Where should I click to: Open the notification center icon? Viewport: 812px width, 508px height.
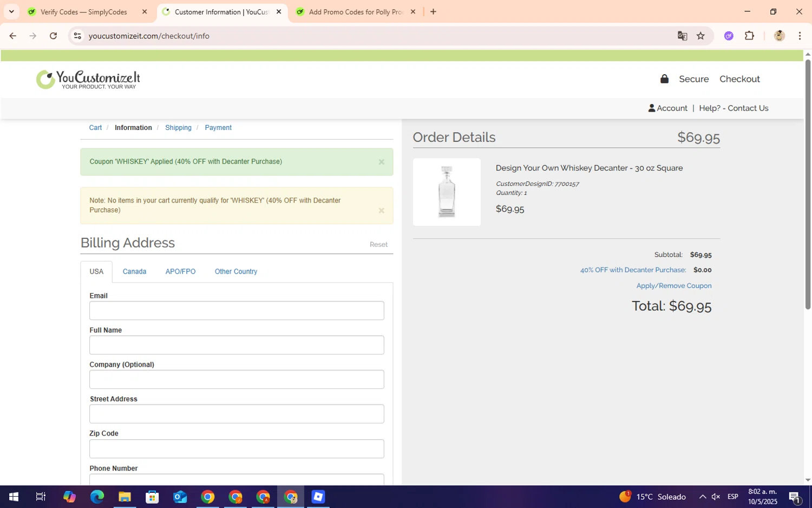click(795, 497)
